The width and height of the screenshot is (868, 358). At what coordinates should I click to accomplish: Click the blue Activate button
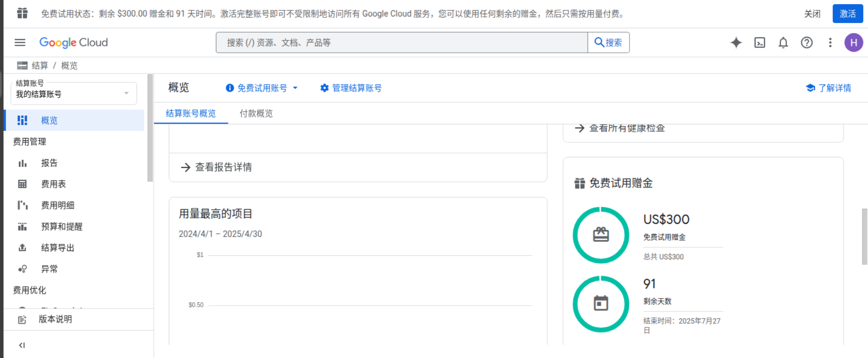848,14
